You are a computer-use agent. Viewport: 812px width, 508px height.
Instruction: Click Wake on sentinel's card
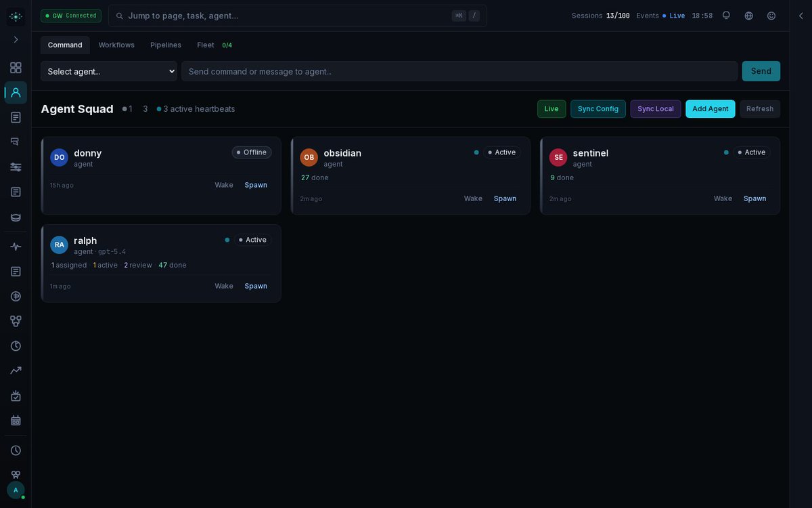(x=723, y=198)
